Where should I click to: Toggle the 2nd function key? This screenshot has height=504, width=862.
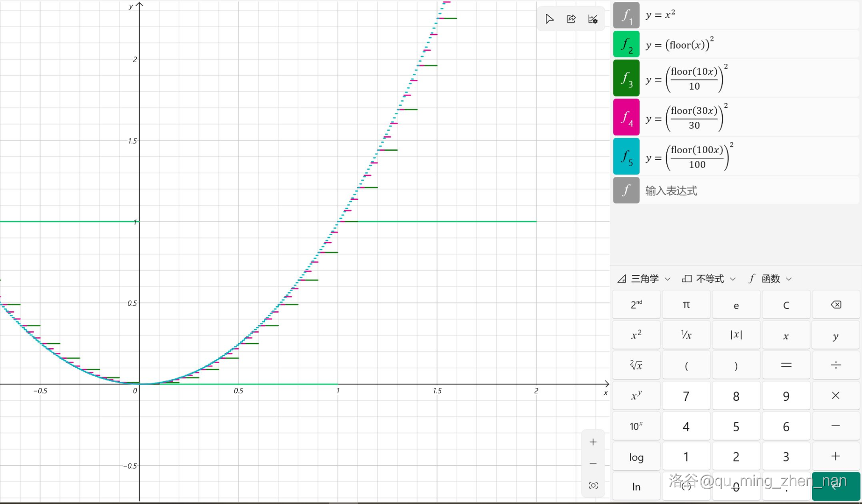click(x=636, y=305)
